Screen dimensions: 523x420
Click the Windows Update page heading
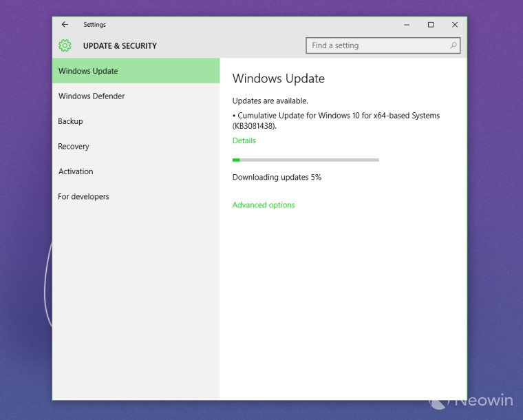pyautogui.click(x=279, y=78)
